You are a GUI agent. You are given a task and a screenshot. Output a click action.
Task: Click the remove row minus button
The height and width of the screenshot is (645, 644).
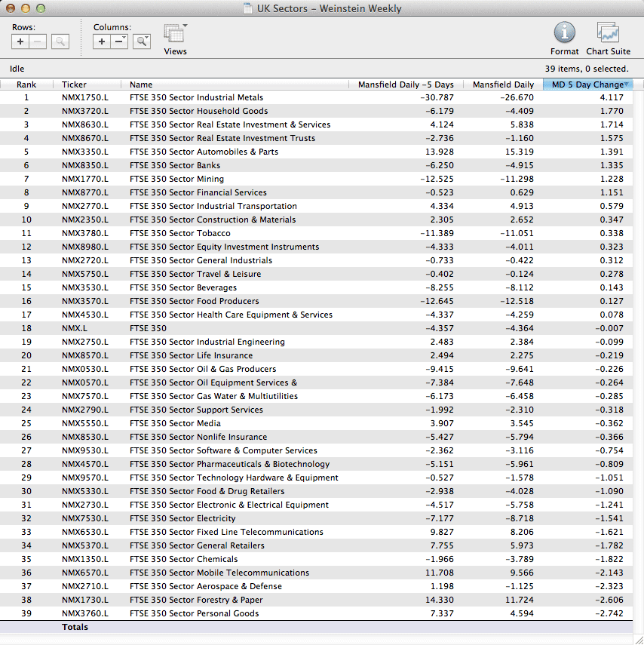point(38,42)
